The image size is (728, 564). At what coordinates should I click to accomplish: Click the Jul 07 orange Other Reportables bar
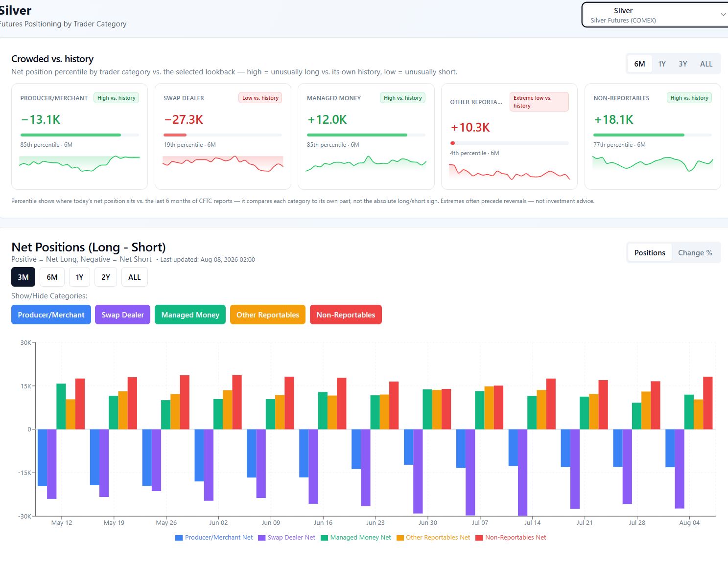pyautogui.click(x=489, y=408)
